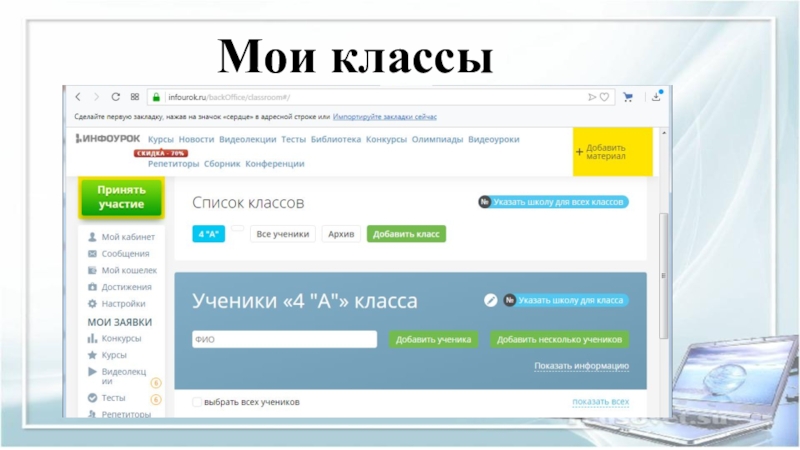Open the Архив tab
The width and height of the screenshot is (800, 450).
(341, 234)
